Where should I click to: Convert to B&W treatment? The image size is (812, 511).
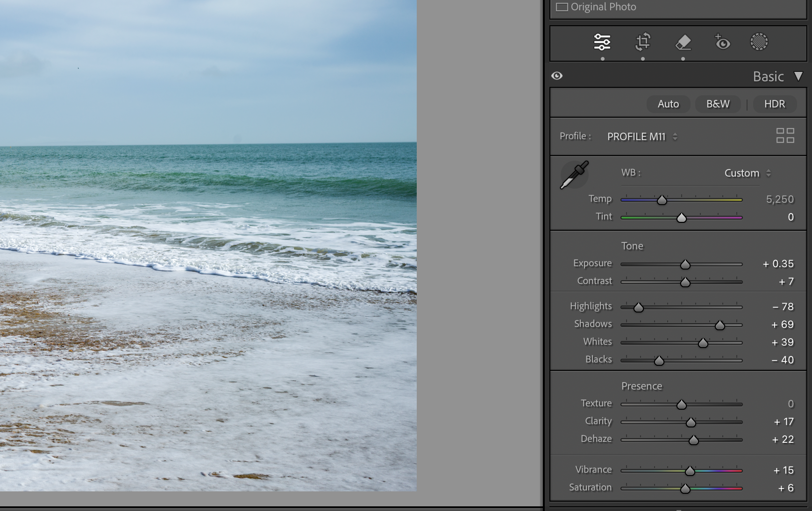(x=718, y=104)
